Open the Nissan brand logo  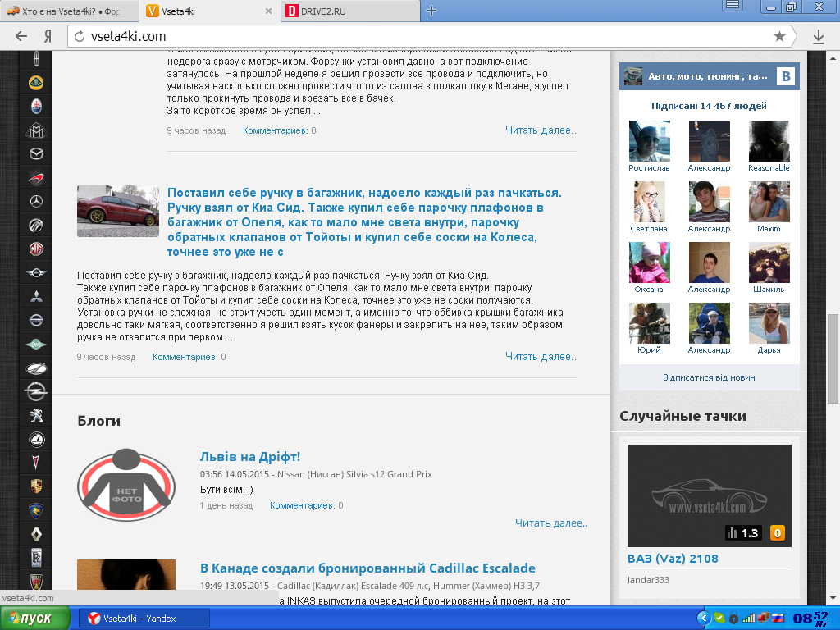[x=36, y=321]
